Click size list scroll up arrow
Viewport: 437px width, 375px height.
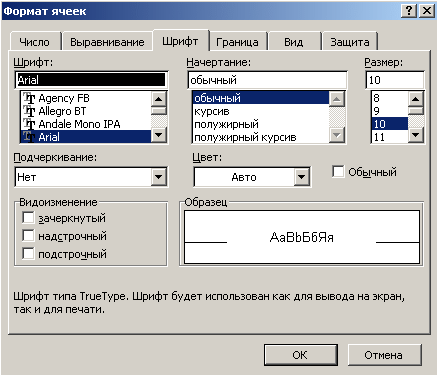416,99
